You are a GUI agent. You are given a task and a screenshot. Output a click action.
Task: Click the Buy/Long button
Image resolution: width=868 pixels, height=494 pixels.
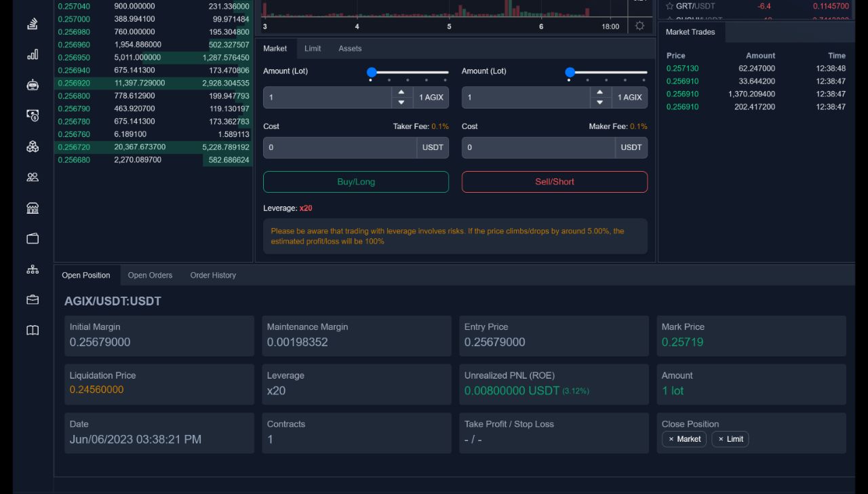pos(355,182)
